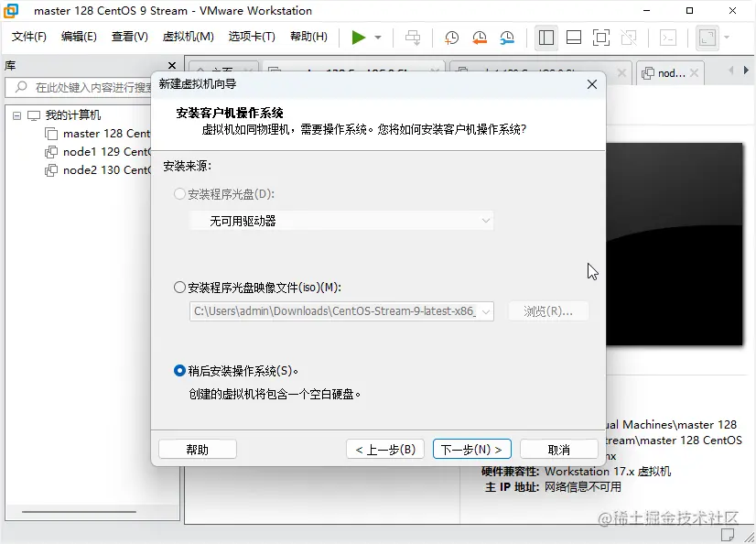Click the send Ctrl+Alt+Del icon
The width and height of the screenshot is (756, 544).
pos(412,38)
